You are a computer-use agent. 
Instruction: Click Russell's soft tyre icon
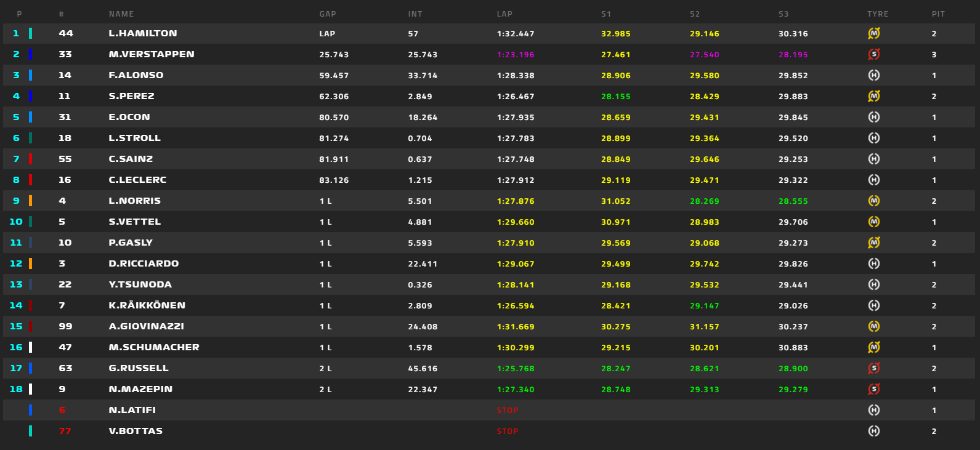(873, 368)
